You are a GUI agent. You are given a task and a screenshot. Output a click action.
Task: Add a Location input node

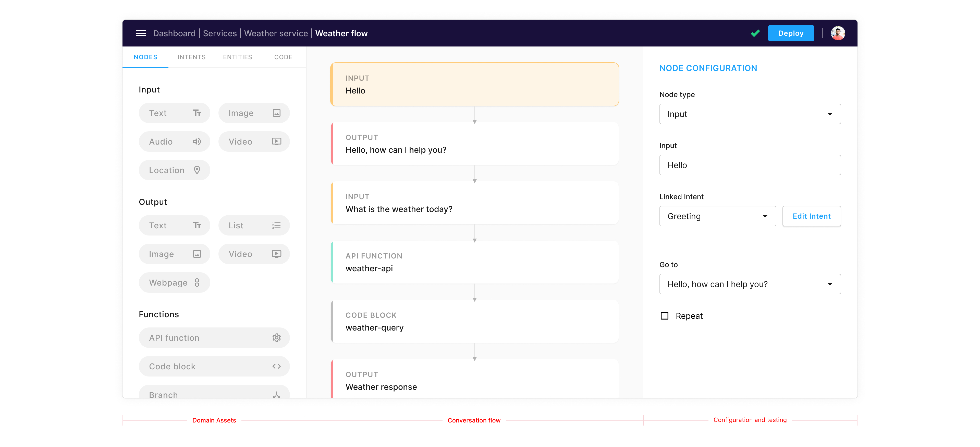tap(174, 170)
